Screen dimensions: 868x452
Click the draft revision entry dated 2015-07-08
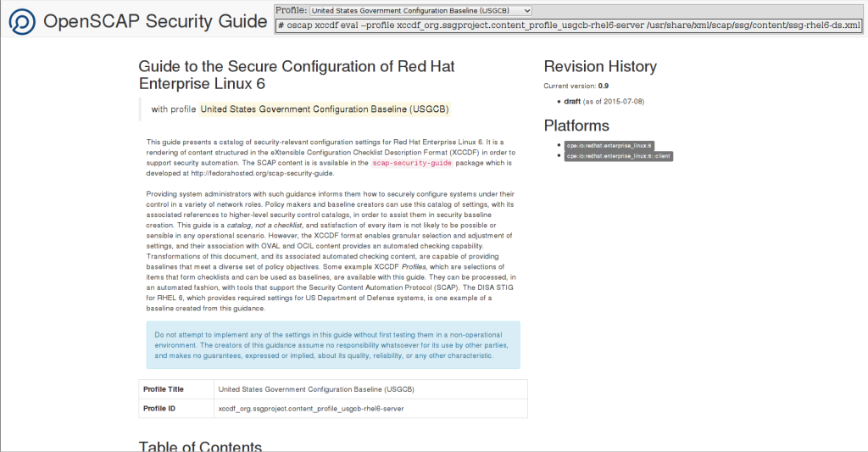[x=604, y=102]
